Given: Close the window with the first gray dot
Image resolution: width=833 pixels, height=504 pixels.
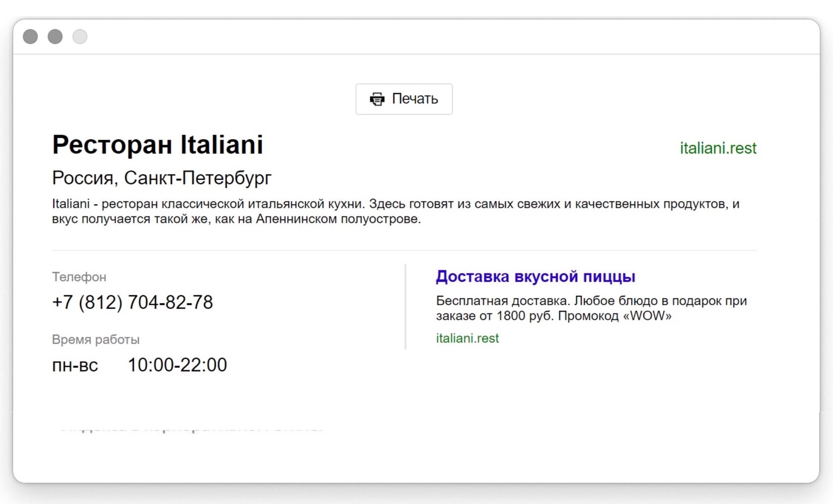Looking at the screenshot, I should coord(30,37).
